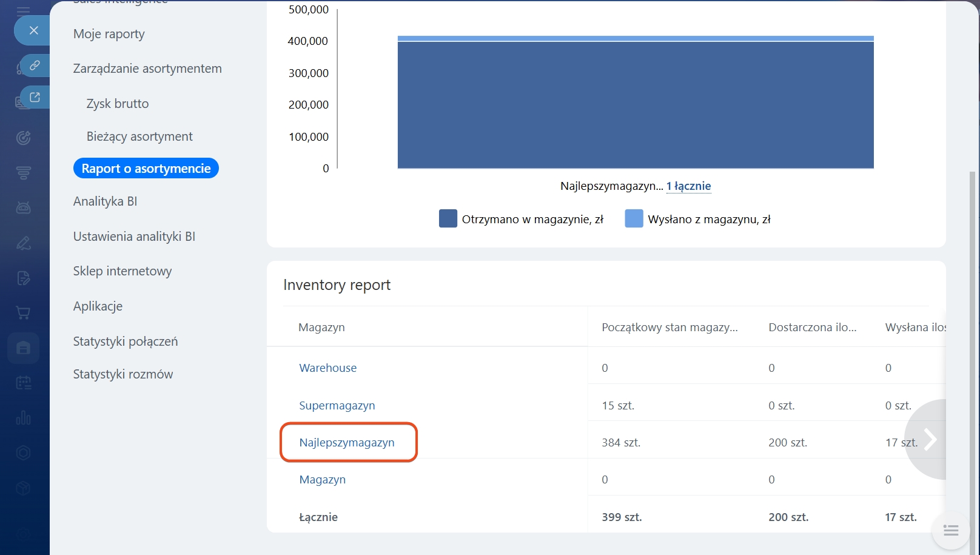Open the target goals icon in sidebar
Viewport: 980px width, 555px height.
(x=23, y=138)
